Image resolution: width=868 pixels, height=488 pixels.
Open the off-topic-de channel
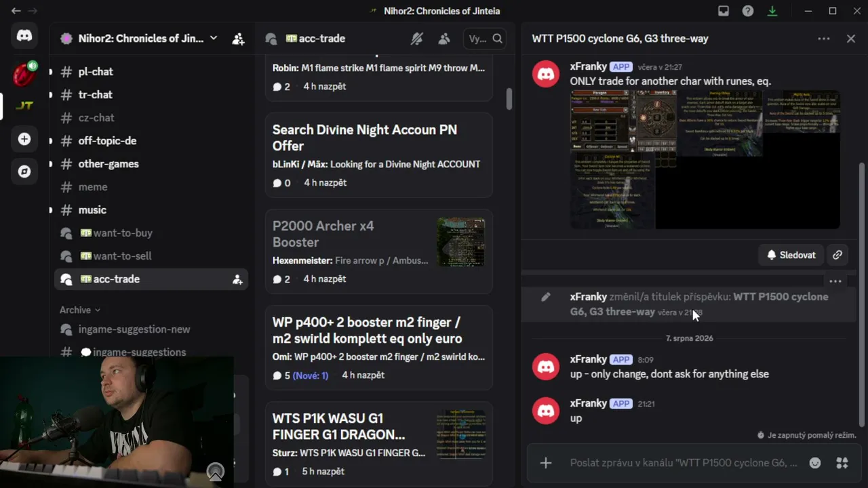151,140
